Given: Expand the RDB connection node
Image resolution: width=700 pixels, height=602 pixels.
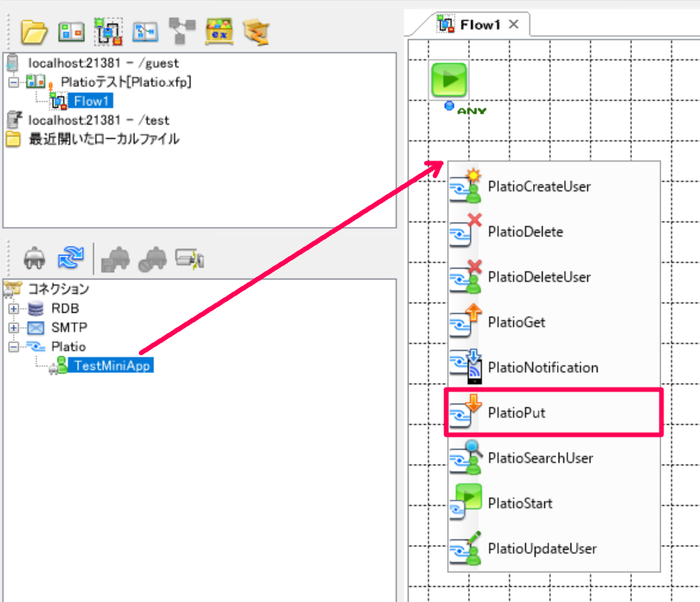Looking at the screenshot, I should click(14, 308).
